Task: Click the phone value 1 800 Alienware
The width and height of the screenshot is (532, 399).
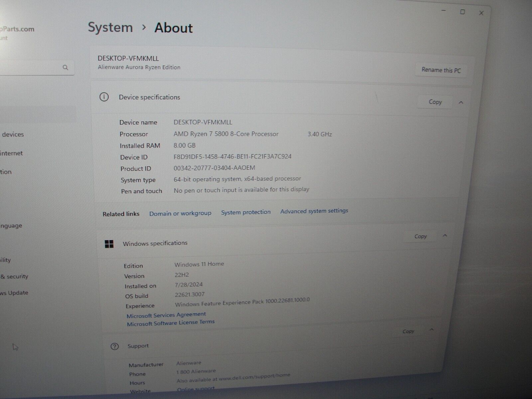Action: (196, 371)
